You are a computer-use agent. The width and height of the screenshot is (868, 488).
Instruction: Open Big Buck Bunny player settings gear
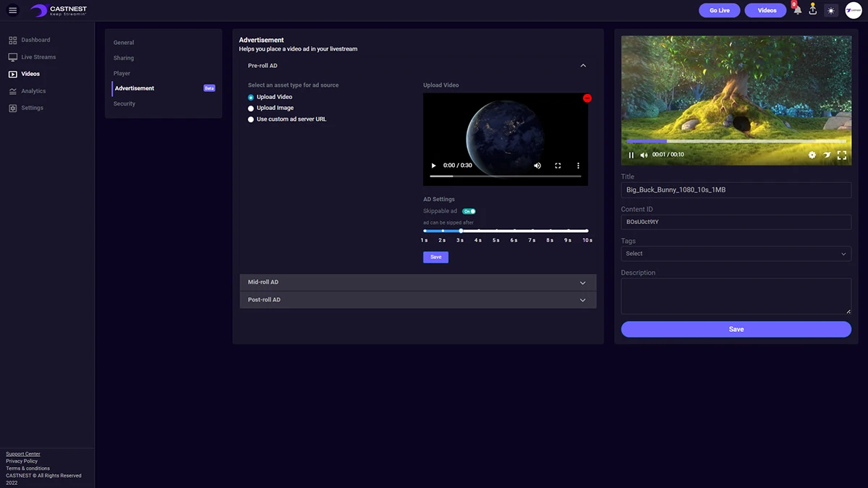[x=812, y=155]
